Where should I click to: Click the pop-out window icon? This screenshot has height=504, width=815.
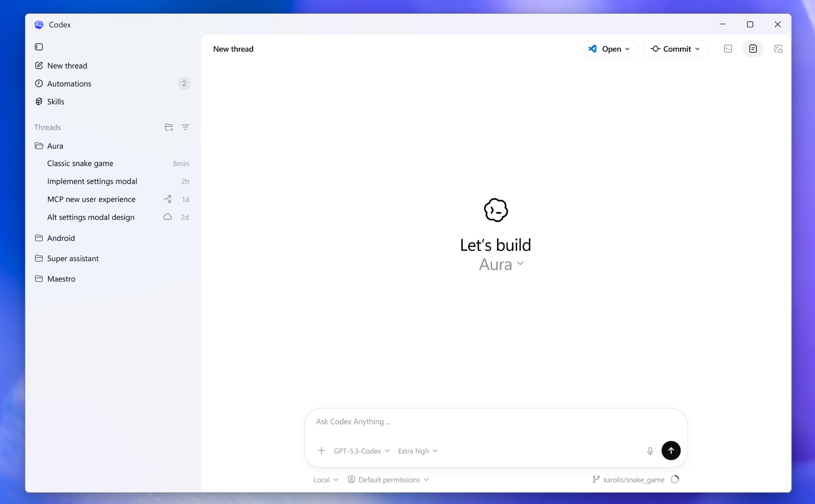click(778, 49)
